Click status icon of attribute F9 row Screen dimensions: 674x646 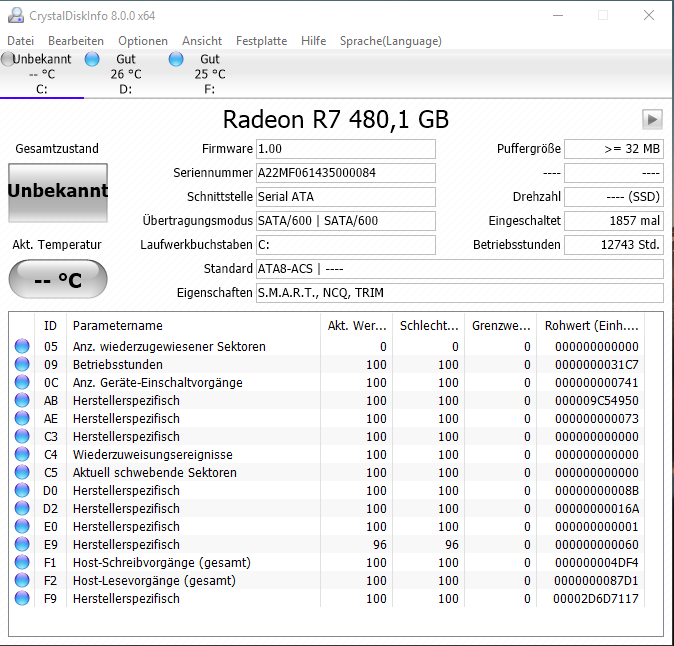coord(22,599)
